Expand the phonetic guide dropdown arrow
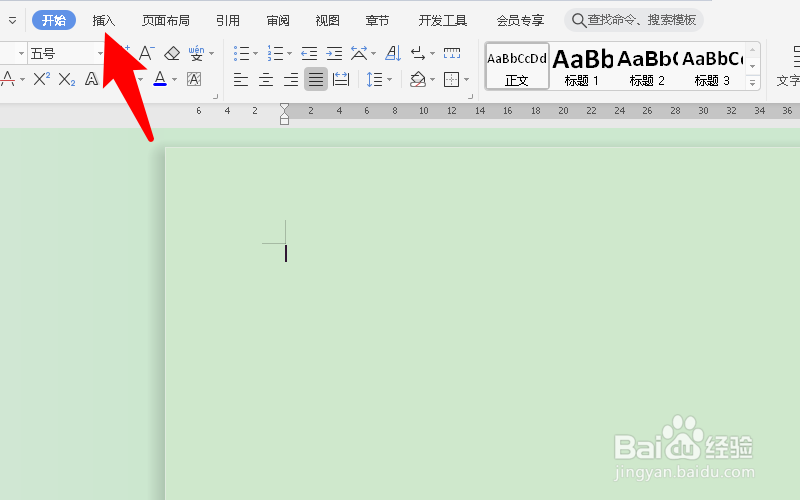 pyautogui.click(x=211, y=53)
